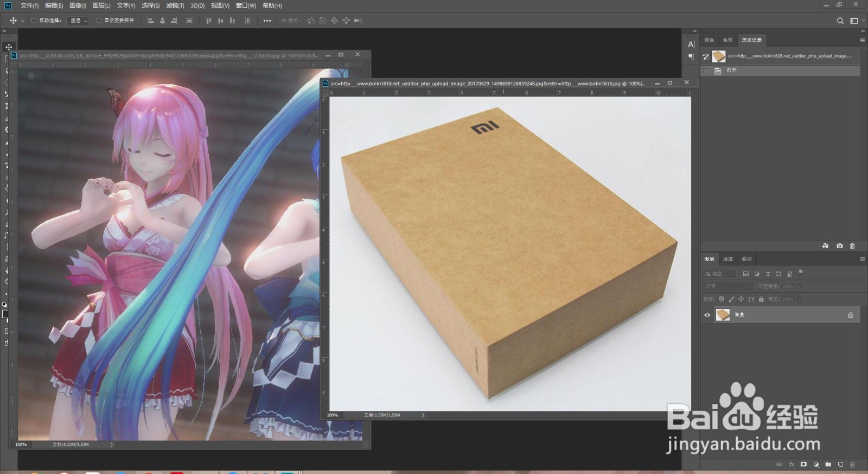The height and width of the screenshot is (474, 868).
Task: Click lock transparent pixels icon
Action: click(x=721, y=299)
